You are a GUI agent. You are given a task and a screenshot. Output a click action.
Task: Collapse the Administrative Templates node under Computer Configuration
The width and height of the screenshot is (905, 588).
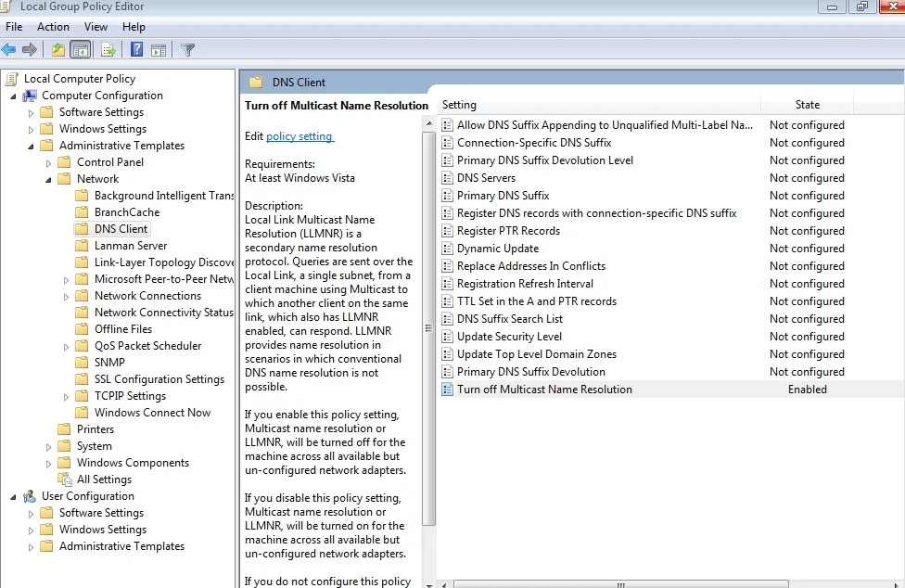tap(31, 146)
